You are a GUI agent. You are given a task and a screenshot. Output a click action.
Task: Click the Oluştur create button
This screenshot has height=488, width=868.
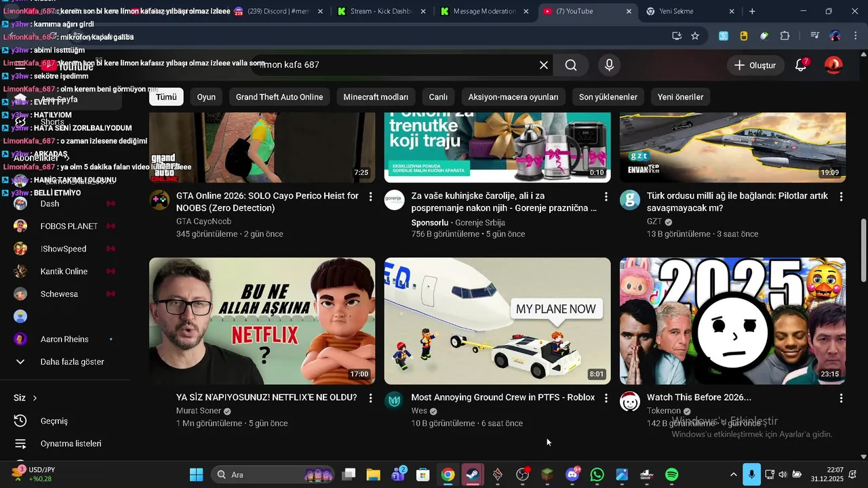pos(755,65)
